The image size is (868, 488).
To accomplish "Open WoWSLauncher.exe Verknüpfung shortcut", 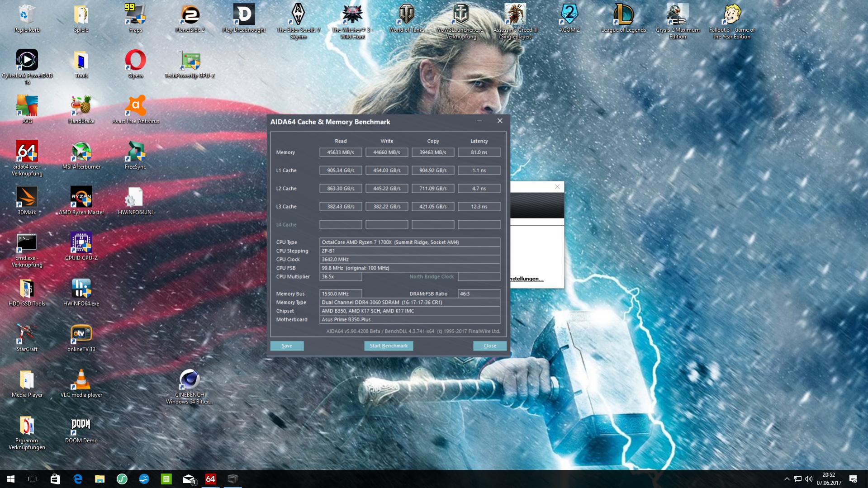I will pos(461,21).
